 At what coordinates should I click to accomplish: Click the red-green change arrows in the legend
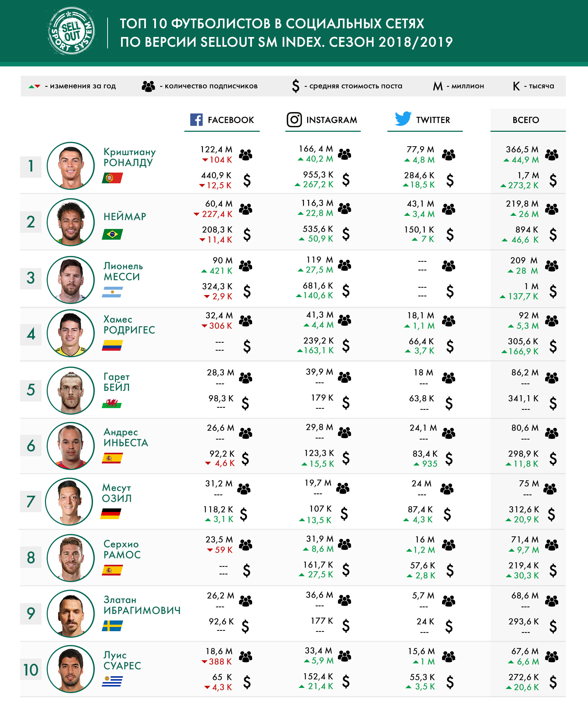pyautogui.click(x=35, y=86)
